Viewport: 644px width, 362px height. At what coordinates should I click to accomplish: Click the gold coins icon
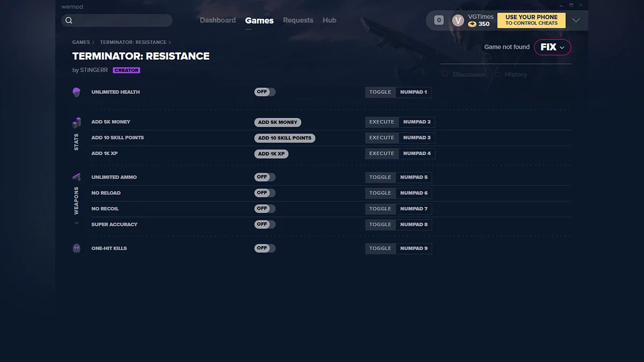point(472,24)
